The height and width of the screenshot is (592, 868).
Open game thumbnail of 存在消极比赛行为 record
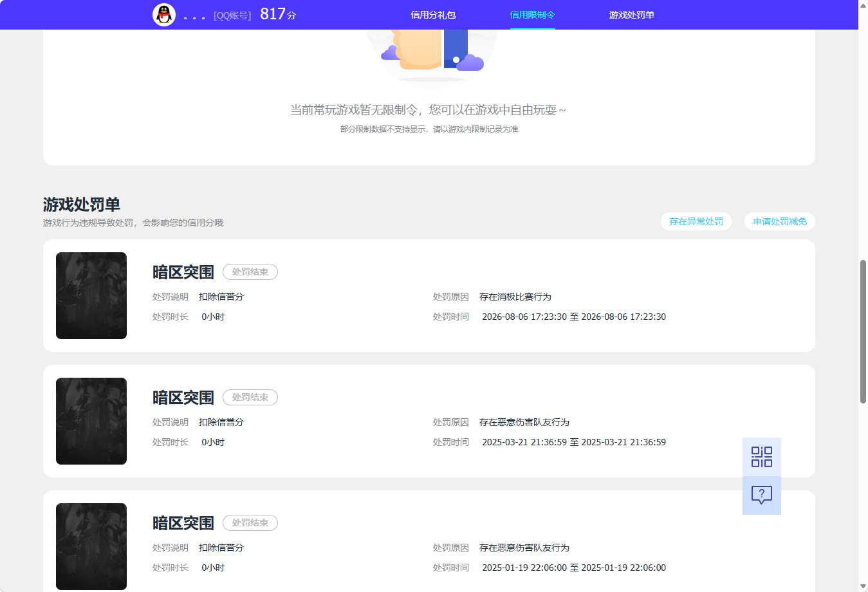coord(91,295)
